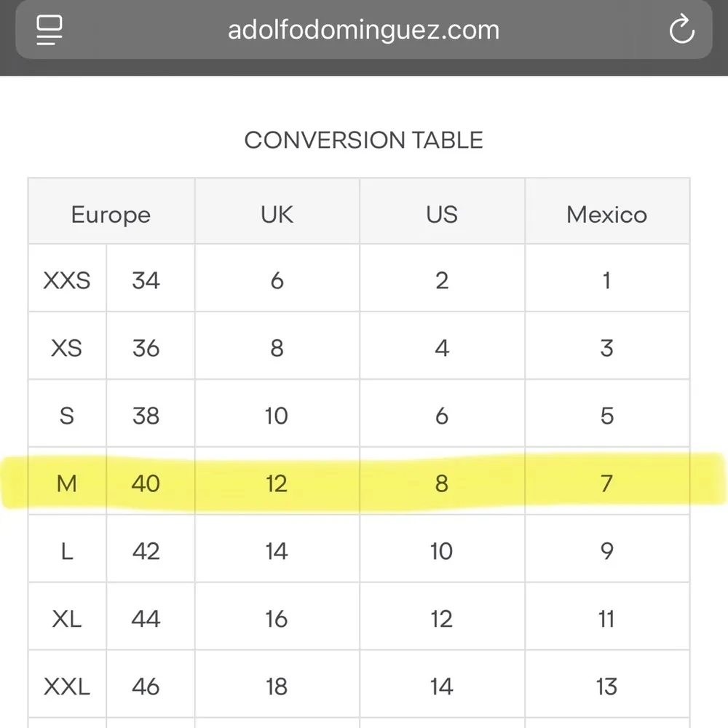Select the US column header
728x728 pixels.
coord(442,215)
